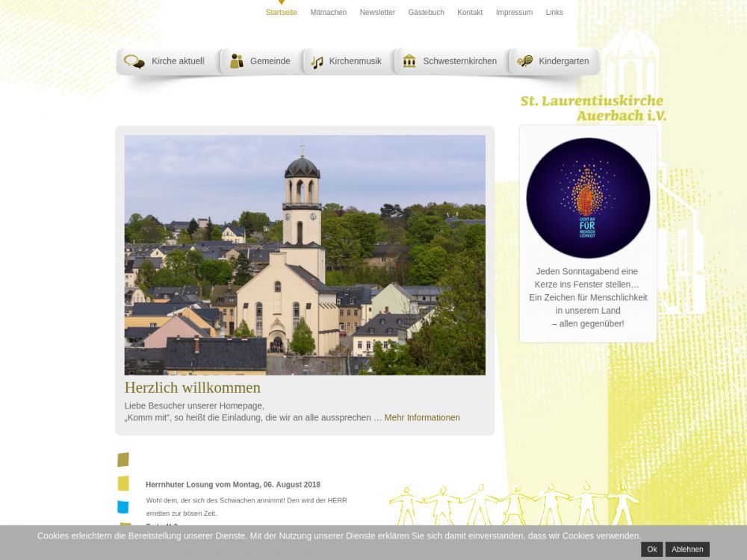747x560 pixels.
Task: Go to the Mitmachen page
Action: [x=328, y=13]
